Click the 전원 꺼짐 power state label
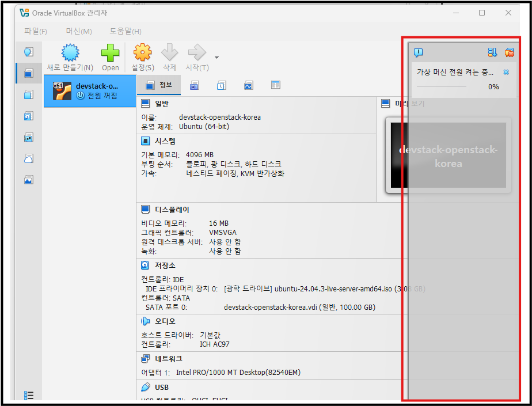 coord(102,96)
